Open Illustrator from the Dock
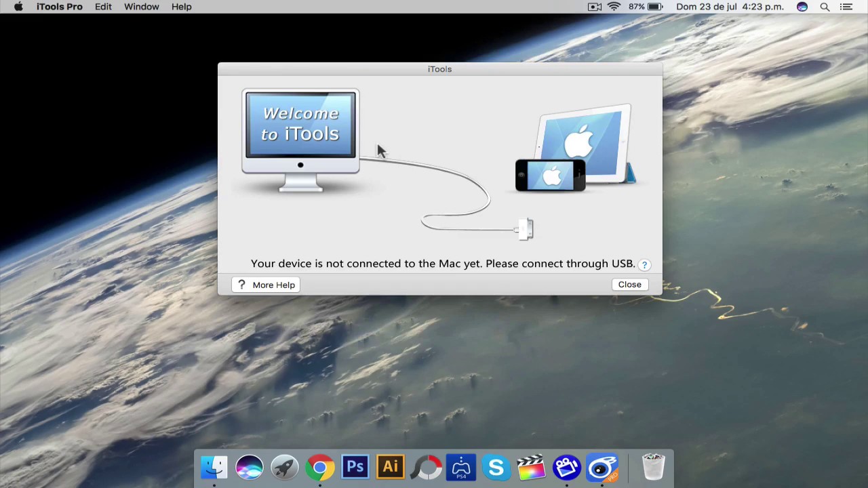Screen dimensions: 868x488 point(391,468)
